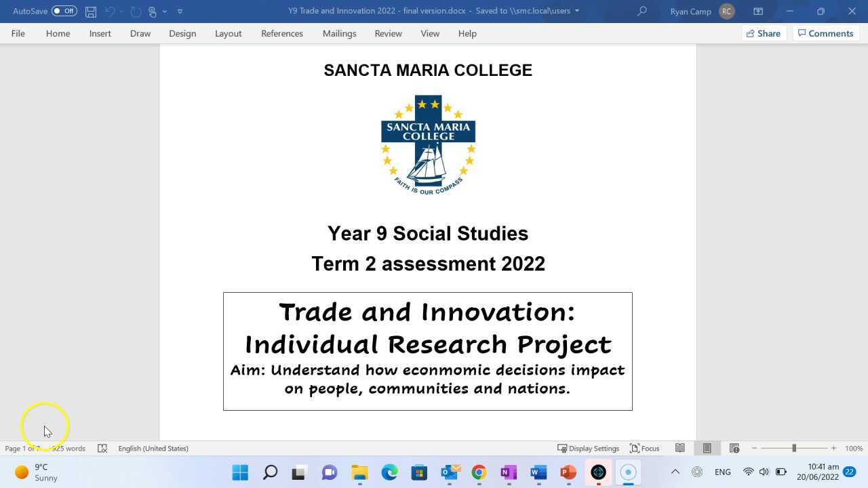Open Display Settings from status bar
868x488 pixels.
[x=589, y=448]
